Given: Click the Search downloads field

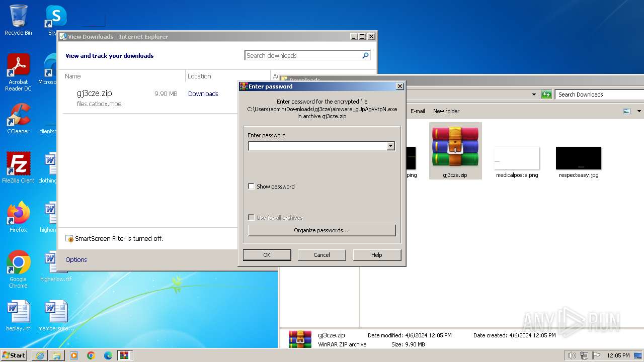Looking at the screenshot, I should pos(303,55).
